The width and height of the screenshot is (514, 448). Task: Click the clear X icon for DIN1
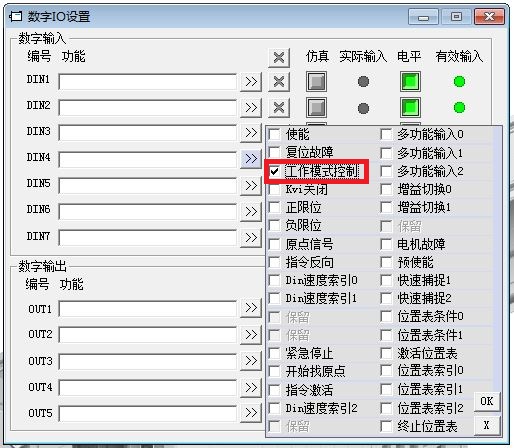click(x=279, y=82)
